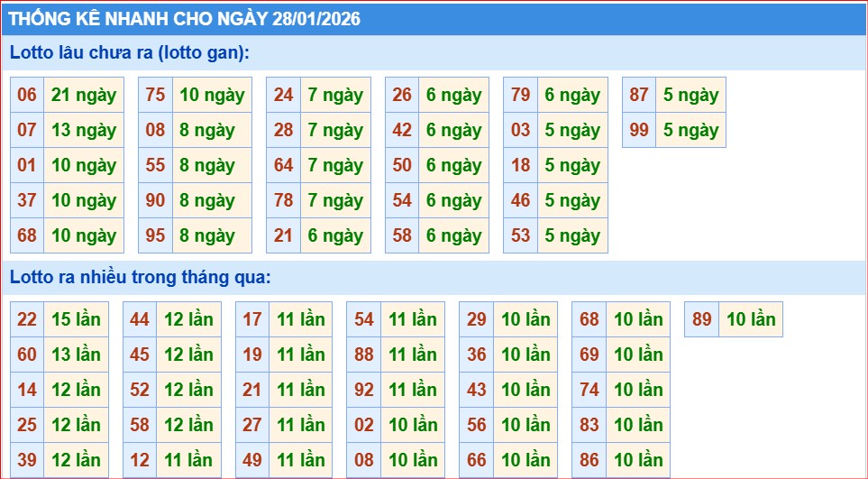Select gan number 26
This screenshot has width=868, height=479.
402,95
